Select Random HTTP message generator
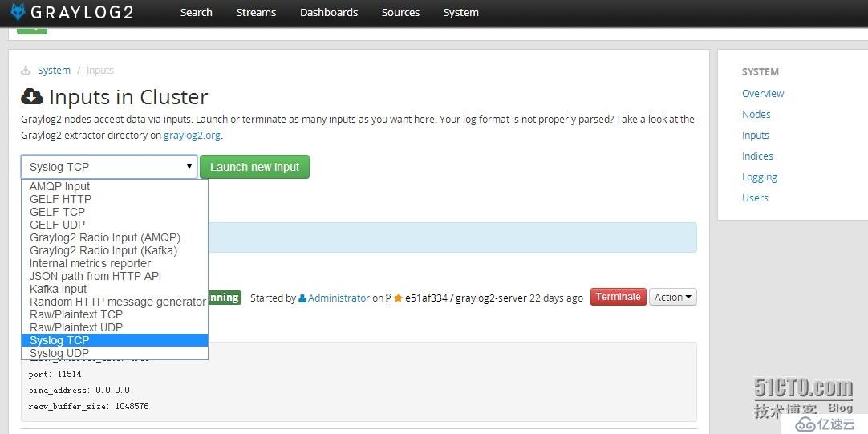Viewport: 868px width, 434px height. tap(115, 302)
